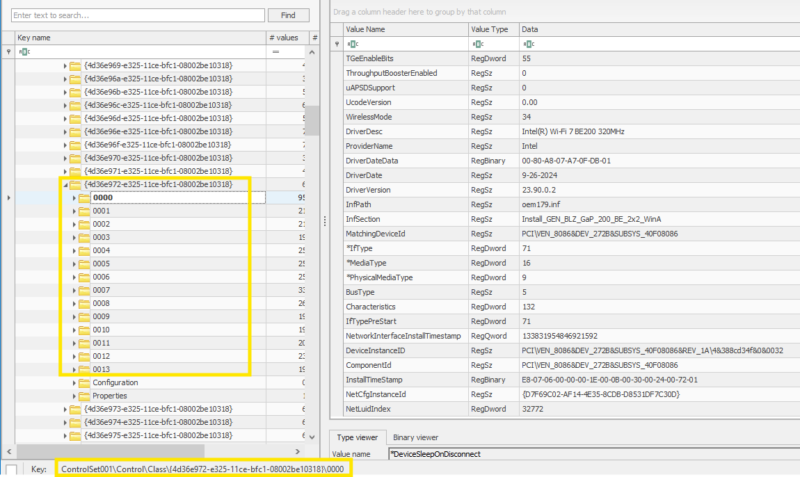Screen dimensions: 800x477
Task: Select the 0006 folder icon
Action: tap(84, 277)
